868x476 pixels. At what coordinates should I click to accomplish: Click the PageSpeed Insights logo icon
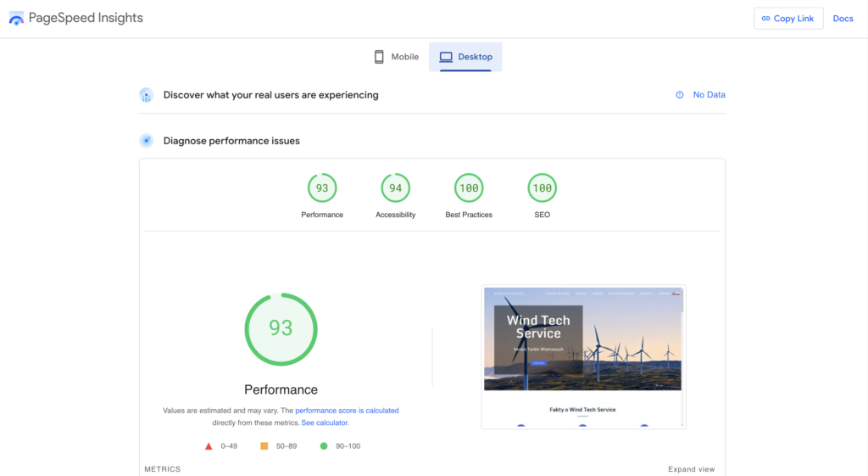[16, 18]
